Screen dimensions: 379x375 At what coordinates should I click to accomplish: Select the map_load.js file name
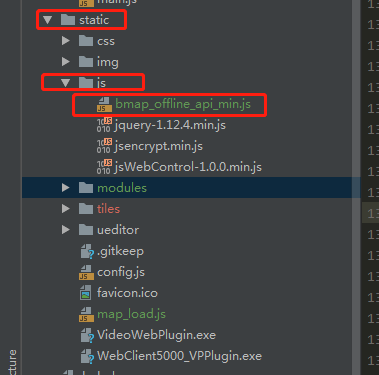point(131,314)
